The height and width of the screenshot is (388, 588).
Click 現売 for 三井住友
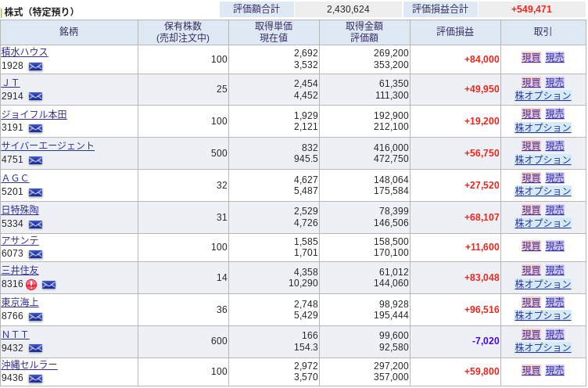pos(554,271)
